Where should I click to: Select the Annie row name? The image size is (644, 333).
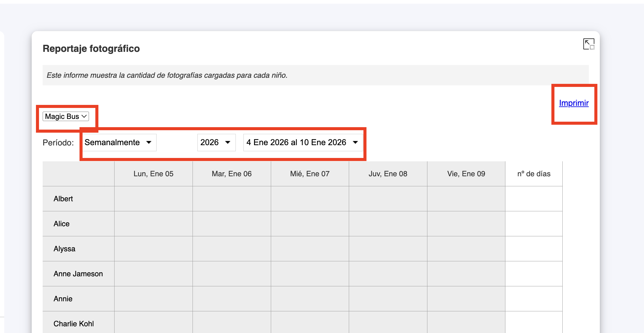click(63, 299)
